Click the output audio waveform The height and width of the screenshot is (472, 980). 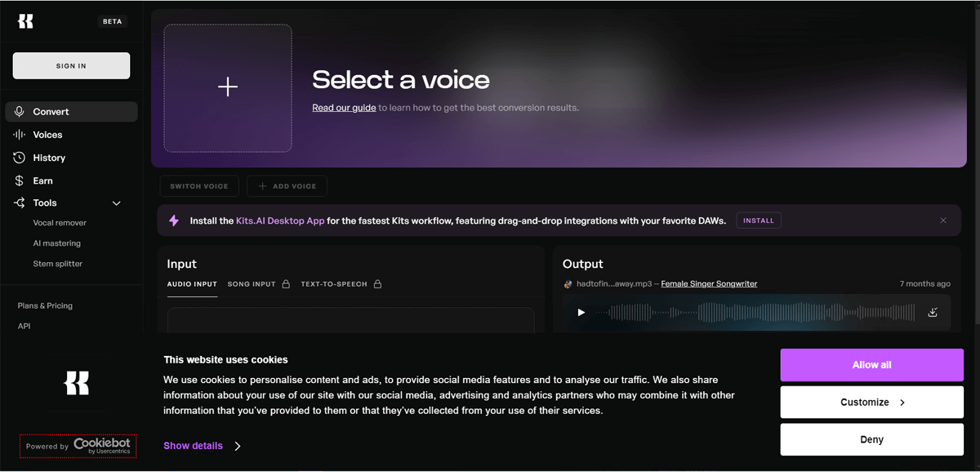759,312
